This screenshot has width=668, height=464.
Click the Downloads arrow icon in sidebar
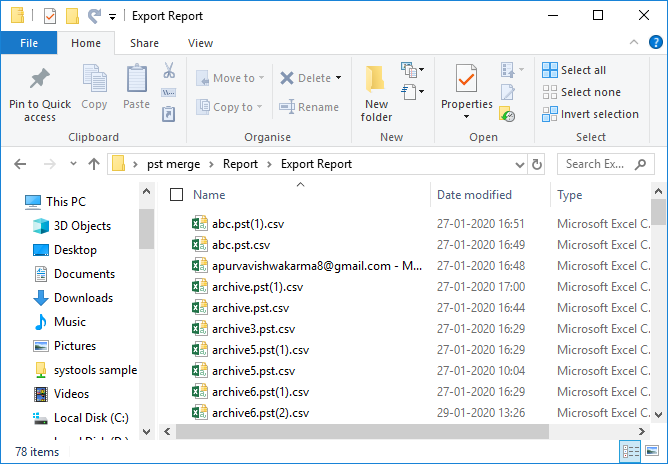pos(41,298)
